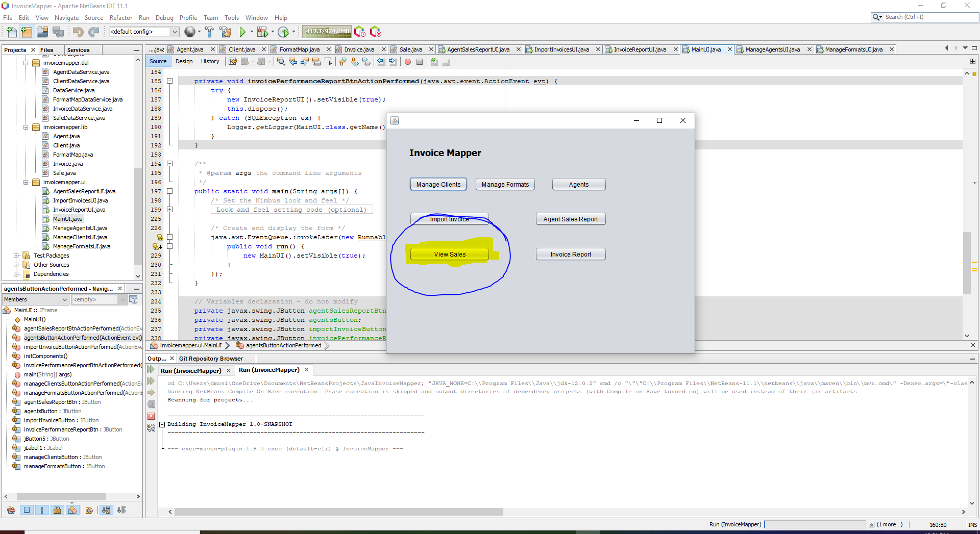The image size is (980, 534).
Task: Expand the Test Packages node
Action: pyautogui.click(x=16, y=256)
